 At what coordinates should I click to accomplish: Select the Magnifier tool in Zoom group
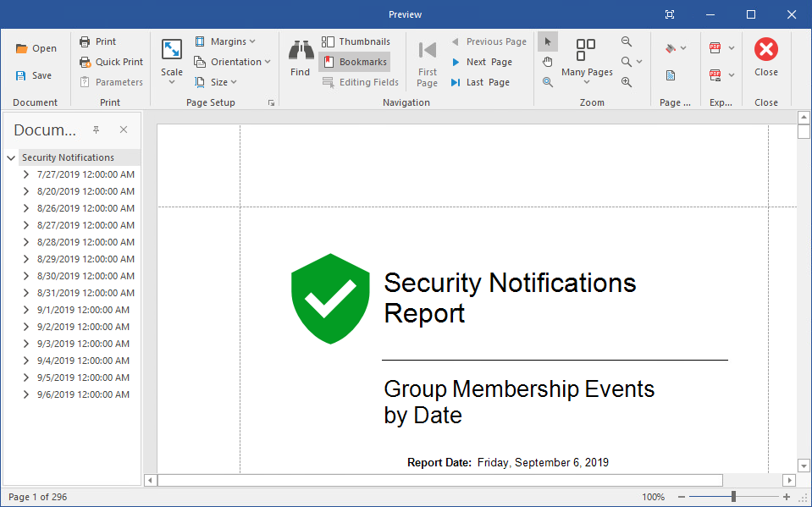pos(548,82)
